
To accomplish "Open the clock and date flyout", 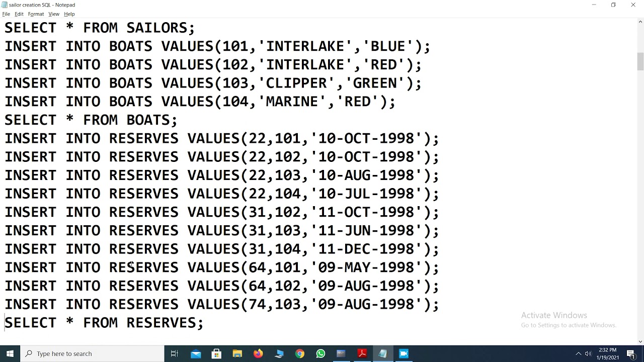I will [x=608, y=353].
